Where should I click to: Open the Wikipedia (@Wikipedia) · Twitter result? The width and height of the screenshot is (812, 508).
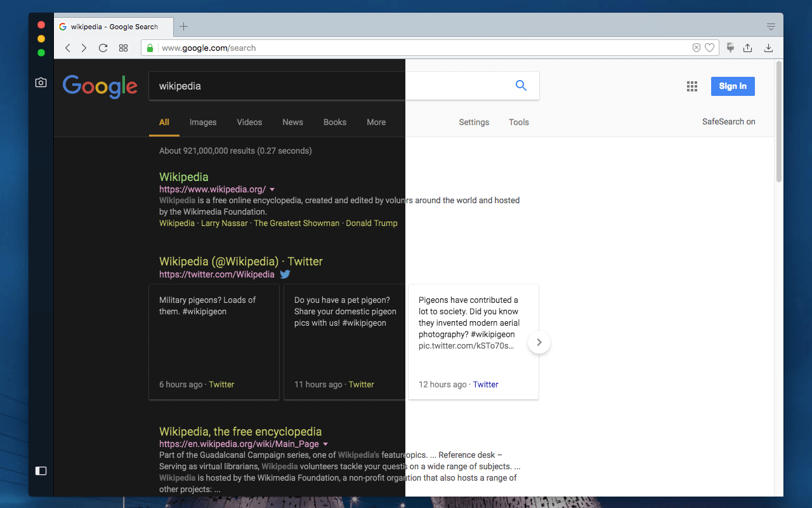(x=241, y=262)
